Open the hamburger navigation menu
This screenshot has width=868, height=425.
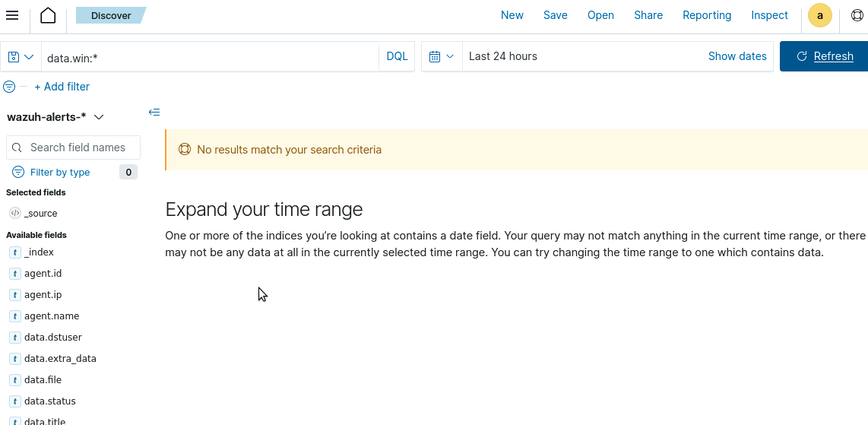[x=12, y=15]
